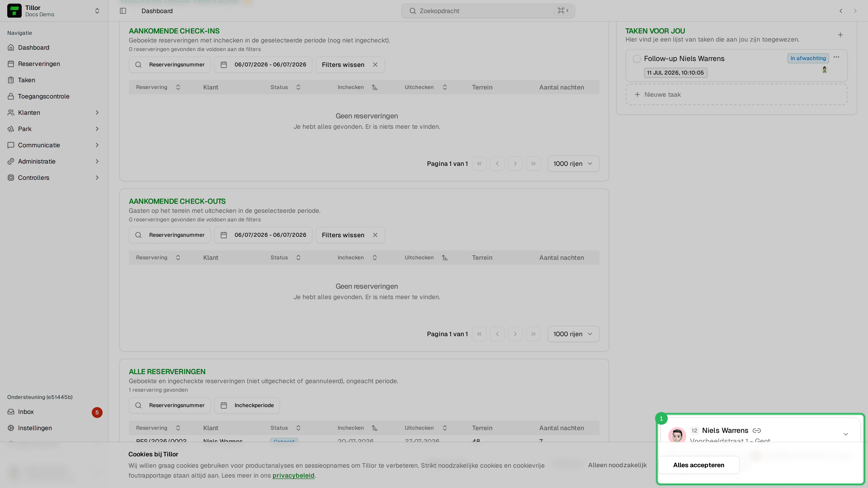Open the Inbox with 5 notifications
This screenshot has height=488, width=868.
pos(54,412)
